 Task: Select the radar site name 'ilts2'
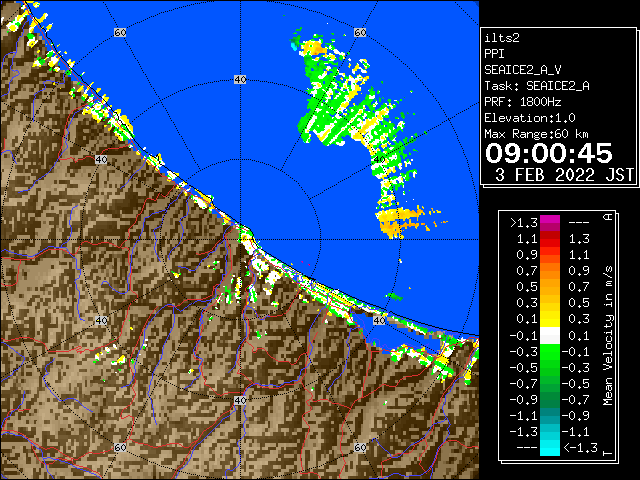(x=502, y=38)
